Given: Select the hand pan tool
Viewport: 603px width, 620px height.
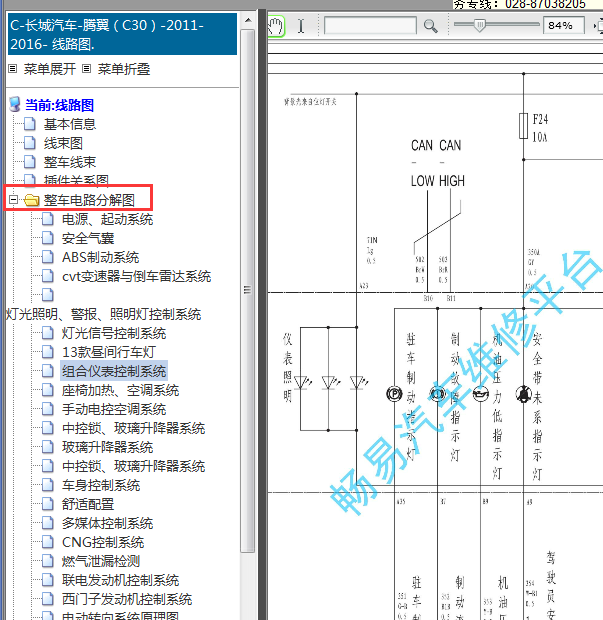Looking at the screenshot, I should [276, 26].
